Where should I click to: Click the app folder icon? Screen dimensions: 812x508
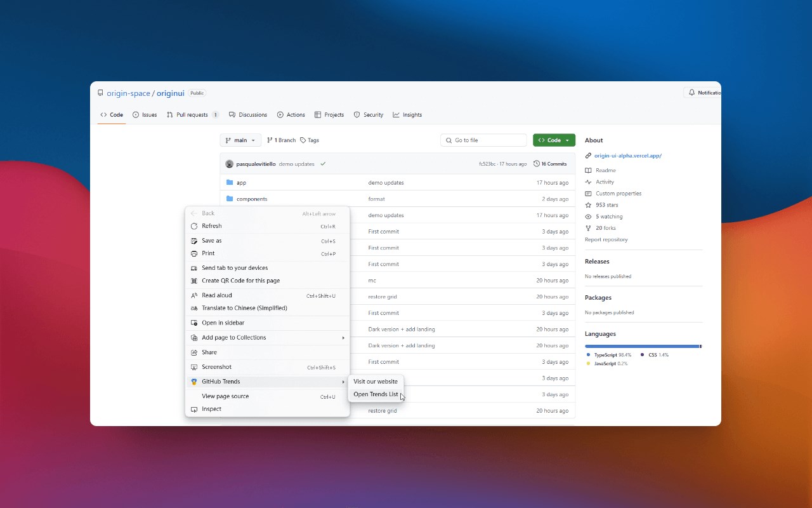(230, 182)
